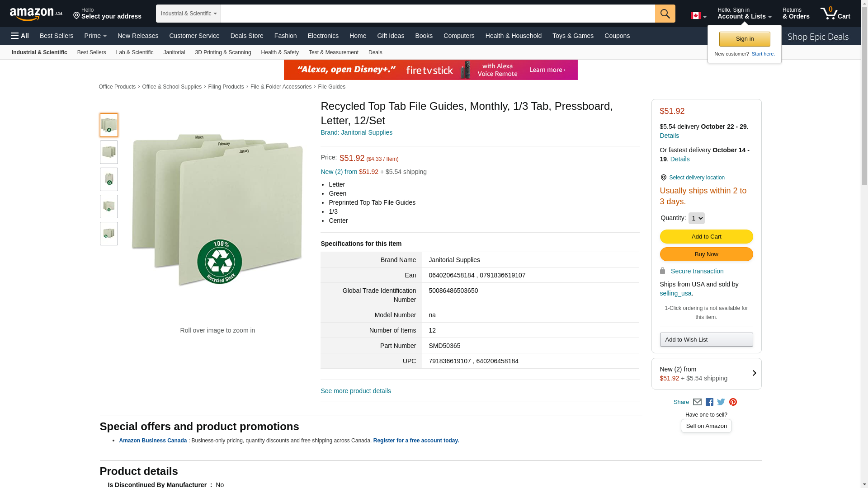Share the product on Twitter
The height and width of the screenshot is (488, 868).
721,402
